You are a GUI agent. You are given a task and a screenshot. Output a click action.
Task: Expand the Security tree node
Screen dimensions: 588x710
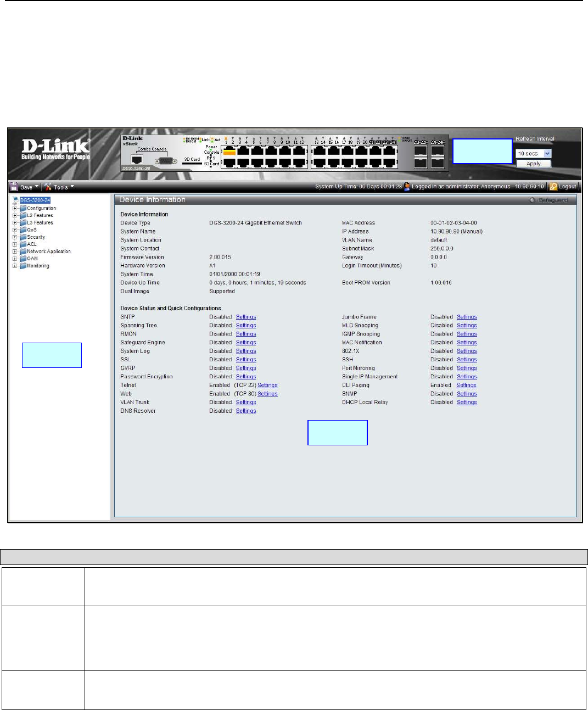point(15,237)
